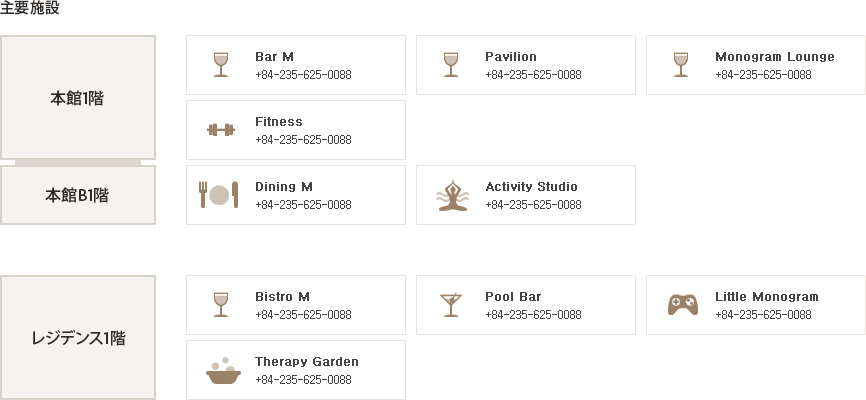Click the Little Monogram game controller icon
The image size is (866, 400).
click(683, 305)
